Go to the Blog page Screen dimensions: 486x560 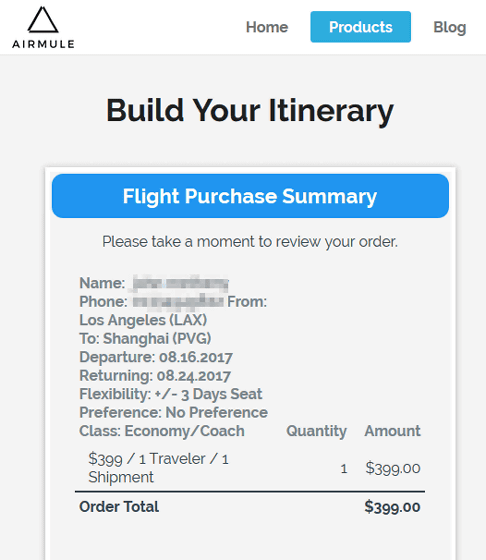tap(450, 28)
